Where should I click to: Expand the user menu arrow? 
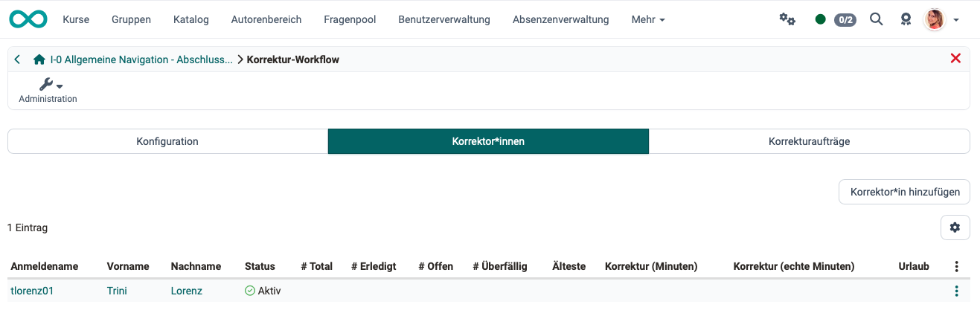click(956, 20)
